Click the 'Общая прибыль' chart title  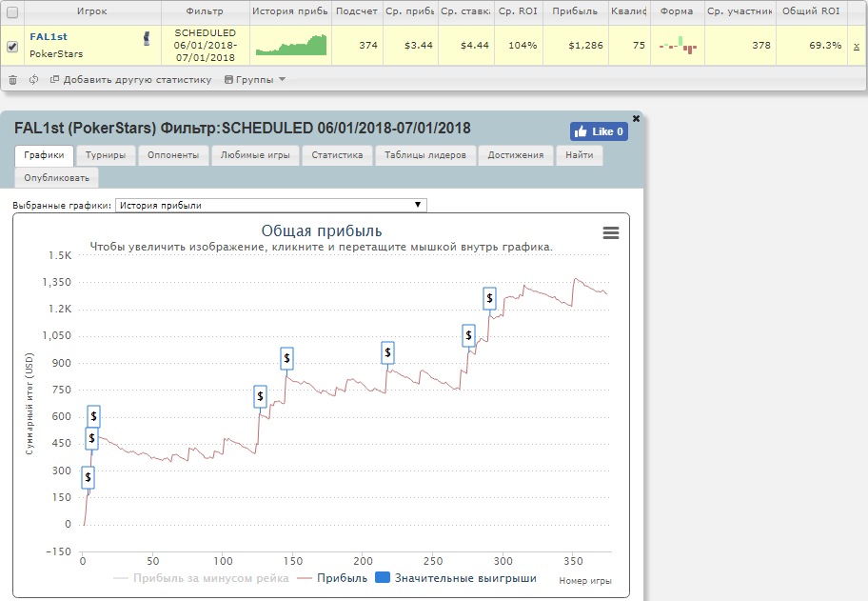click(322, 231)
